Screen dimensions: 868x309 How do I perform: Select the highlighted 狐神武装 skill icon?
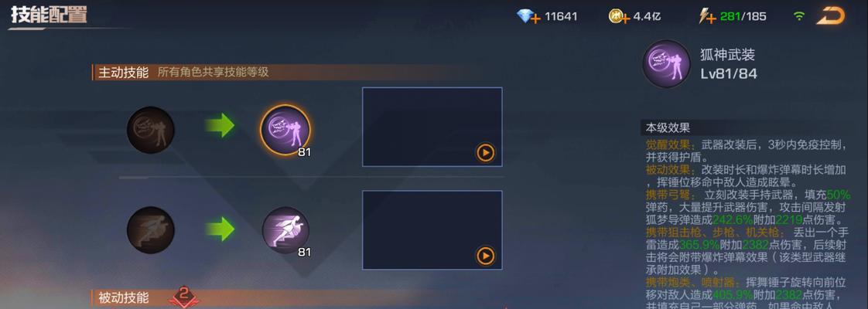[x=285, y=130]
